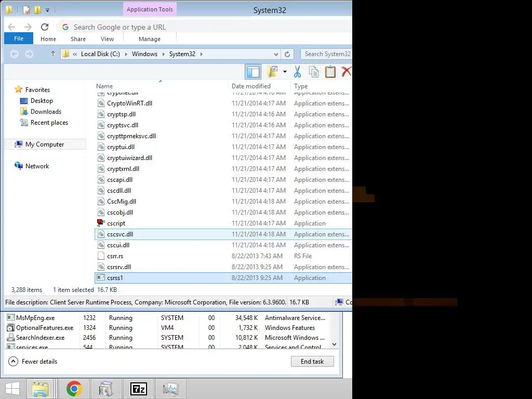Click the red Delete X icon

(346, 72)
